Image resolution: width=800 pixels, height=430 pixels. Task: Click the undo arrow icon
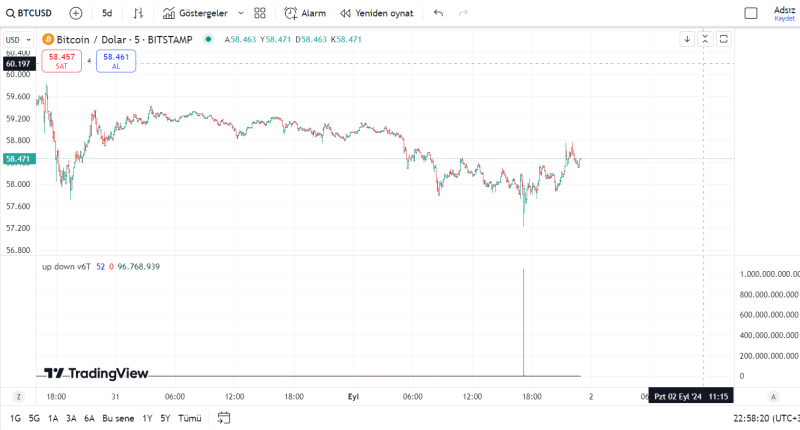tap(438, 14)
